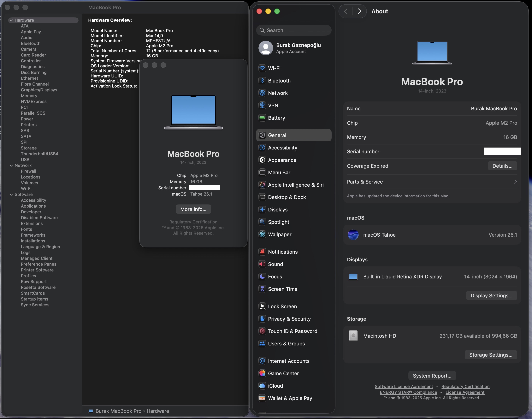Collapse the Software tree section
532x419 pixels.
11,195
